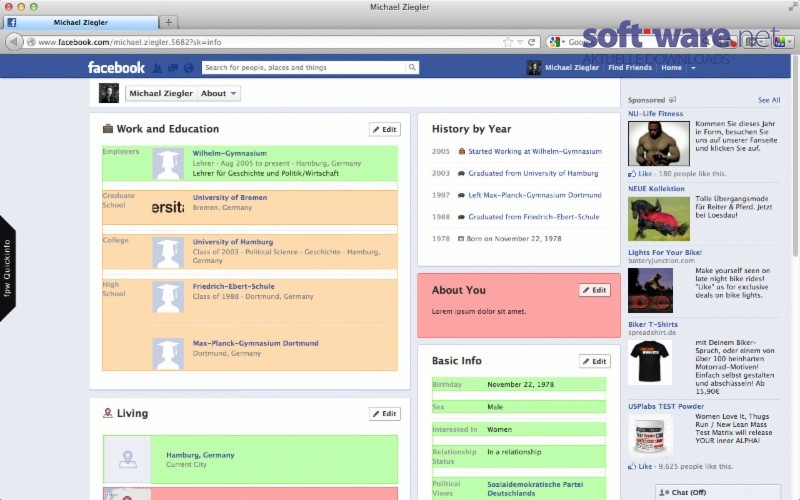Viewport: 800px width, 500px height.
Task: Edit the Basic Info section
Action: tap(594, 361)
